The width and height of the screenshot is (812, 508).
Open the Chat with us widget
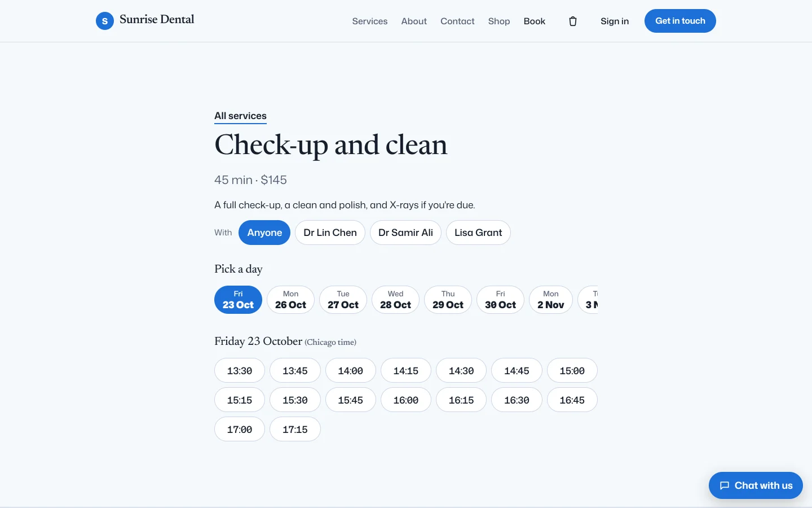tap(756, 485)
